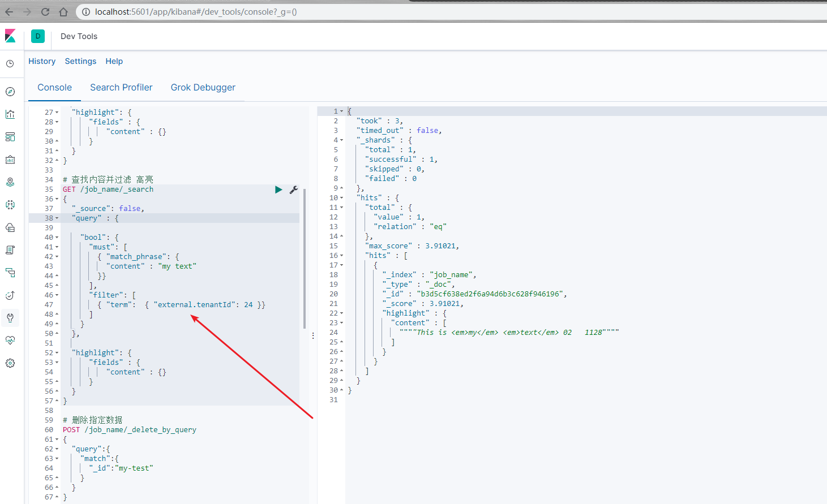Open the Machine Learning sidebar icon
Image resolution: width=827 pixels, height=504 pixels.
pos(10,204)
